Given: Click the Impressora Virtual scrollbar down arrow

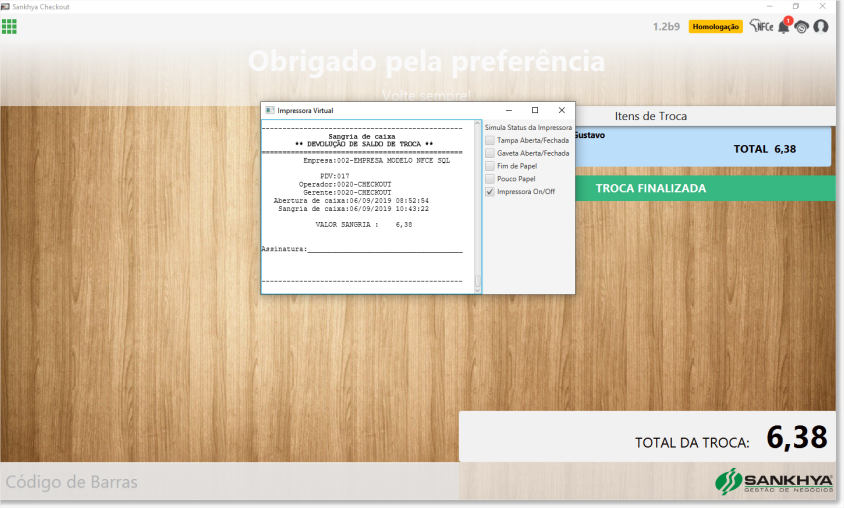Looking at the screenshot, I should [477, 290].
